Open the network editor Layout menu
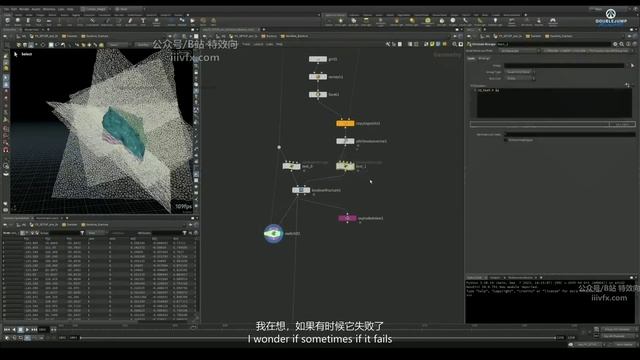The height and width of the screenshot is (360, 640). point(258,44)
